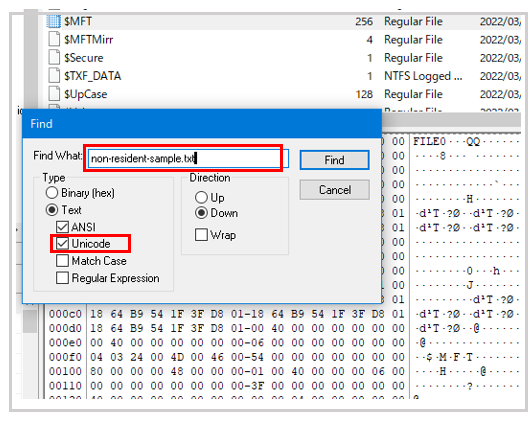Focus the Find What text field

pyautogui.click(x=188, y=158)
